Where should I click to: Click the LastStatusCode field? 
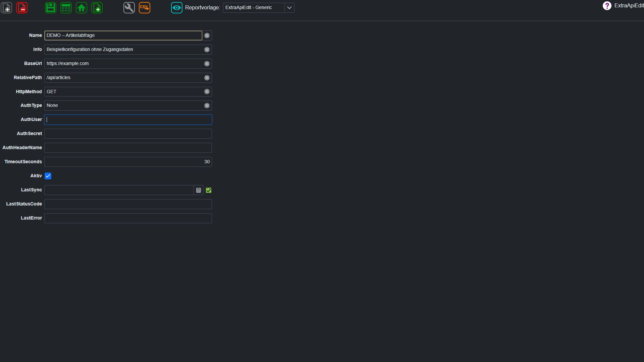(128, 204)
